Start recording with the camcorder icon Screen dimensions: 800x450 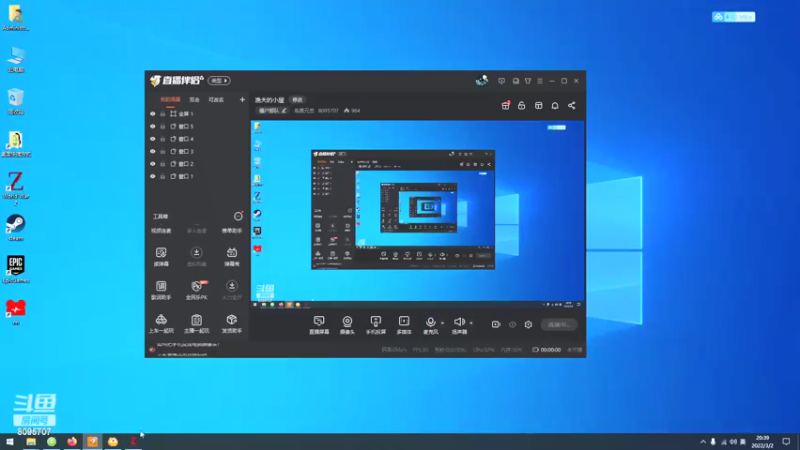[x=496, y=324]
